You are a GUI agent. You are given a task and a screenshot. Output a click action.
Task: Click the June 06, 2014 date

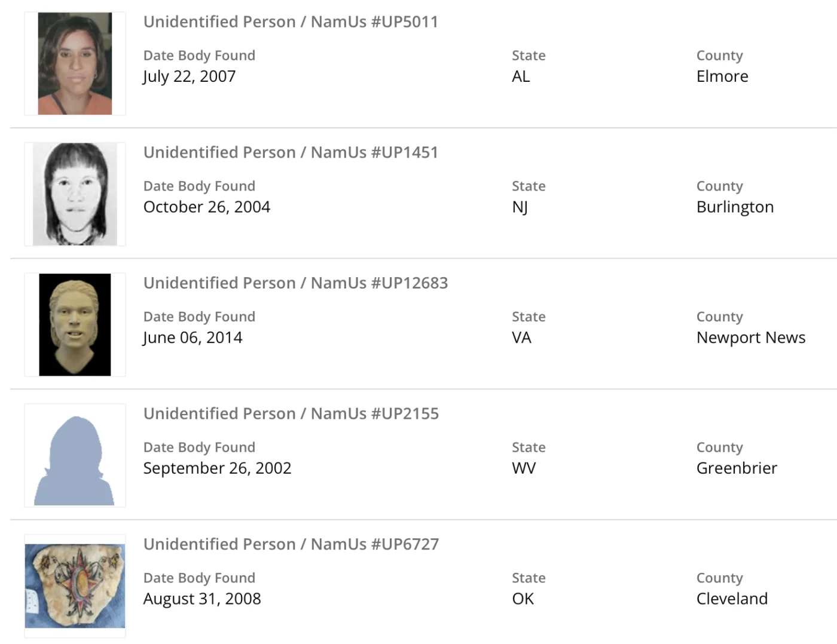[193, 338]
